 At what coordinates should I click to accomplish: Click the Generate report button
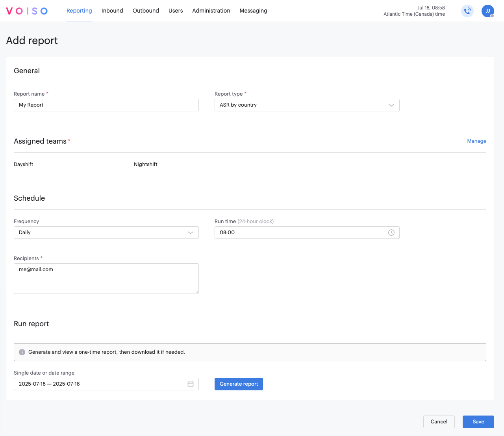click(x=239, y=384)
